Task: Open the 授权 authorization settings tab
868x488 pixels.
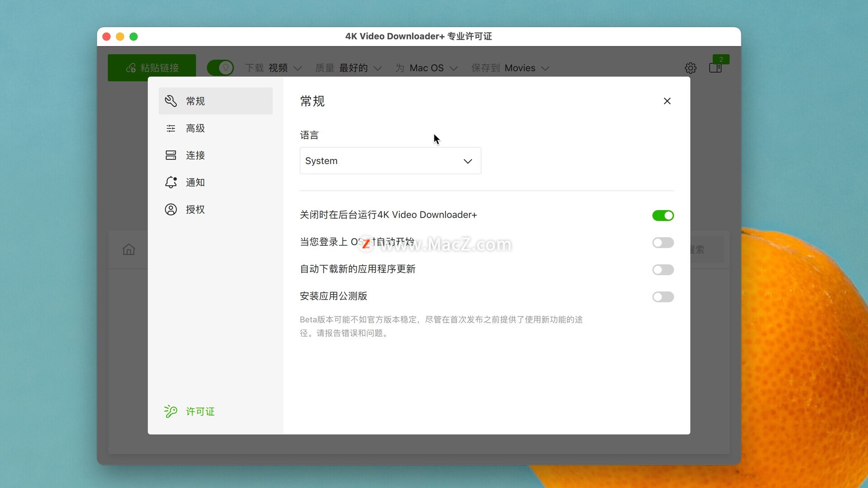Action: (x=215, y=210)
